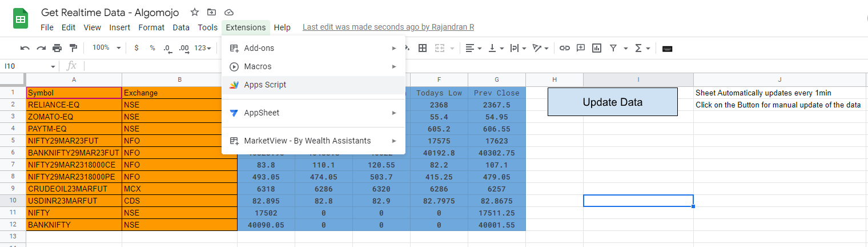Open the 123 more formats dropdown
Image resolution: width=868 pixels, height=247 pixels.
[203, 48]
